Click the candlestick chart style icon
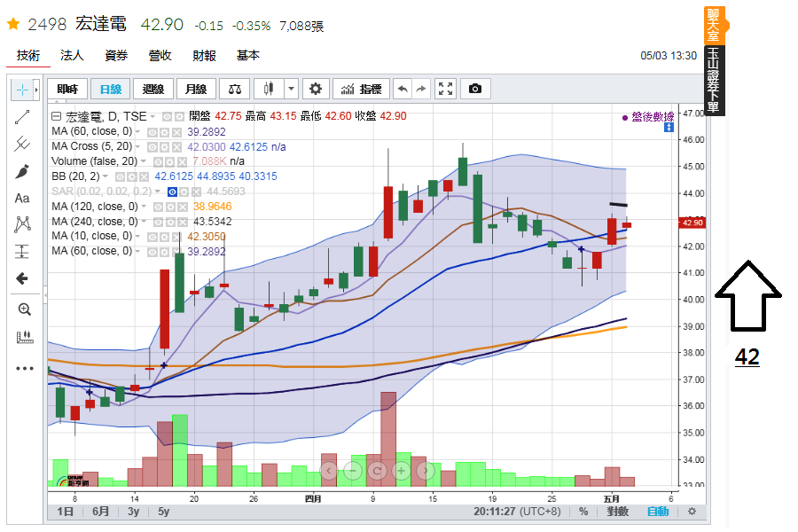The image size is (798, 532). click(269, 89)
